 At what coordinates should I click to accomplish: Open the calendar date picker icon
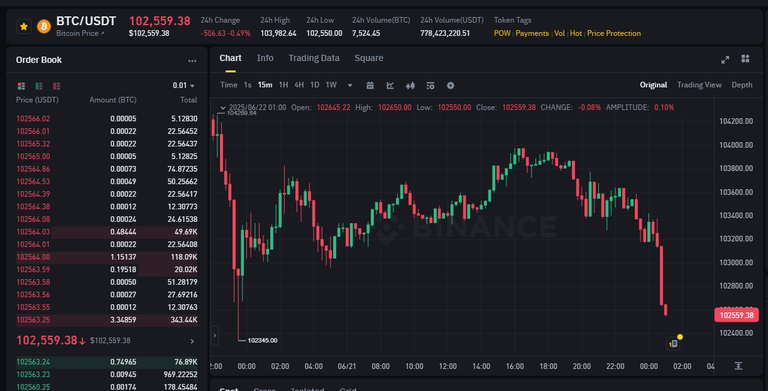click(370, 86)
